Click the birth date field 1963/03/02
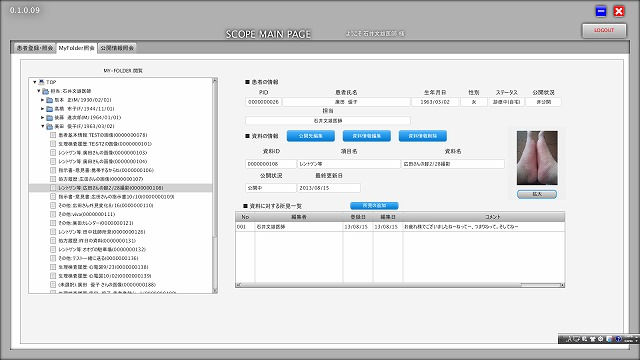Screen dimensions: 640x360 click(435, 102)
